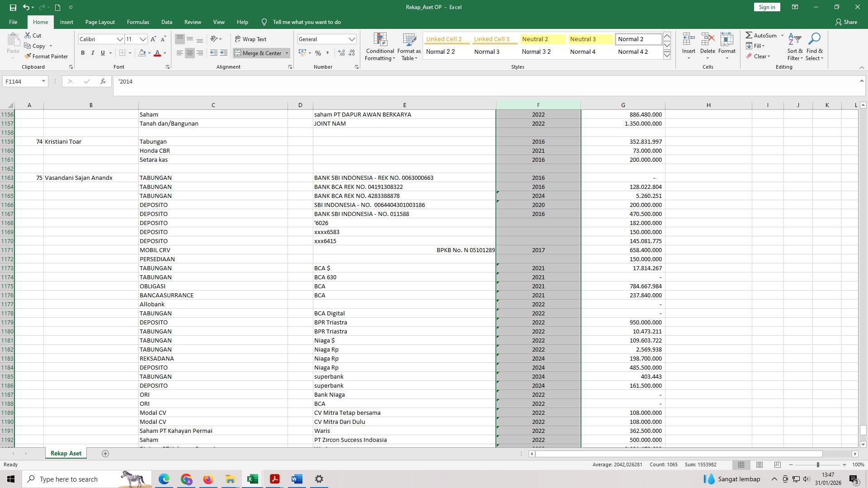Select the Rekap Aset sheet tab

click(x=66, y=453)
